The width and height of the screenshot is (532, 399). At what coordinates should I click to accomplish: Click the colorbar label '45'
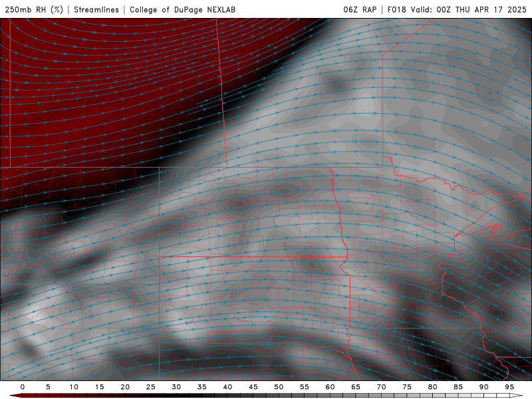click(x=253, y=387)
